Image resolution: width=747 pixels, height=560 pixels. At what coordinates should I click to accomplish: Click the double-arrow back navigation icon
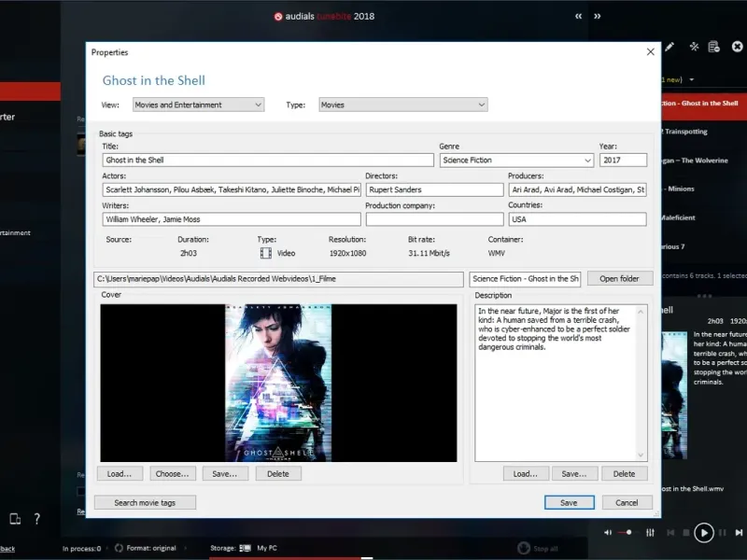[x=579, y=16]
